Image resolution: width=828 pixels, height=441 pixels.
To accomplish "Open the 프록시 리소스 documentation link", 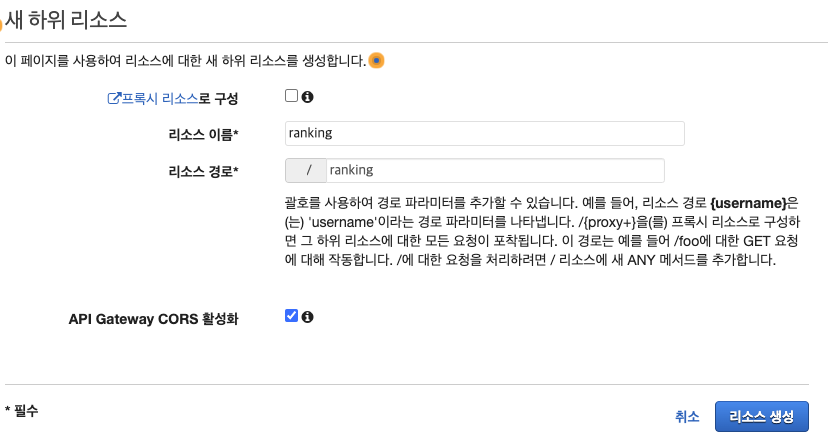I will click(x=159, y=98).
